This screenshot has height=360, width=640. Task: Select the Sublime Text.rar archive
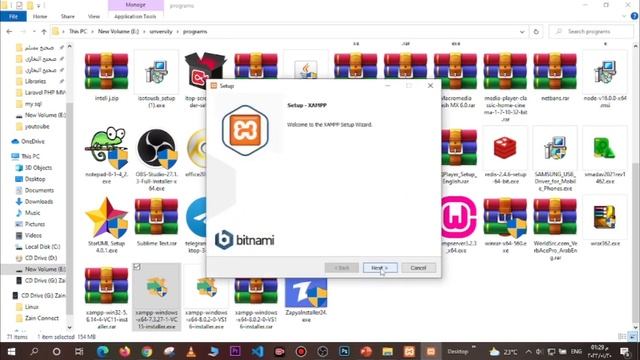pyautogui.click(x=156, y=221)
